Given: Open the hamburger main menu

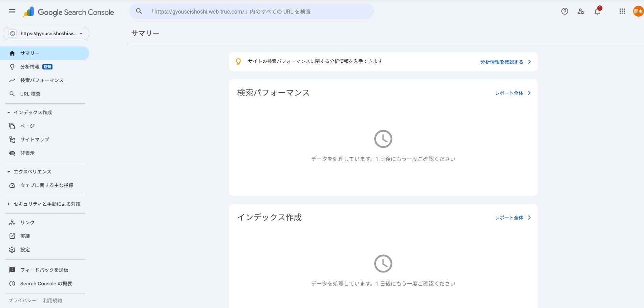Looking at the screenshot, I should 12,11.
